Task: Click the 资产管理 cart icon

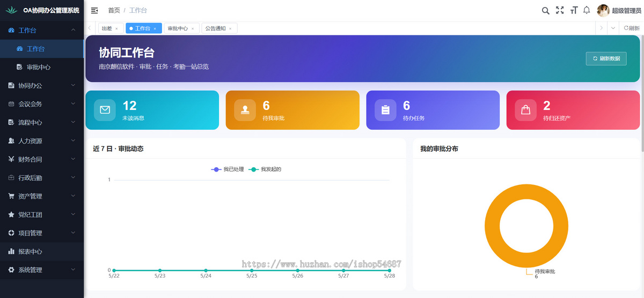Action: tap(11, 196)
